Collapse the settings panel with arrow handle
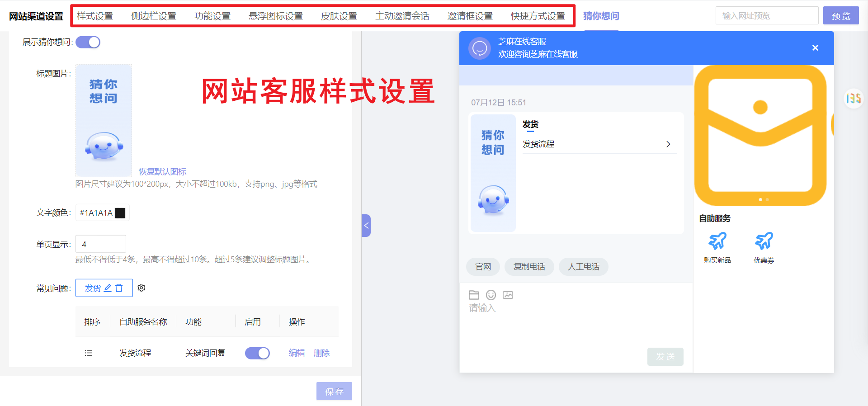This screenshot has width=868, height=406. [x=366, y=225]
